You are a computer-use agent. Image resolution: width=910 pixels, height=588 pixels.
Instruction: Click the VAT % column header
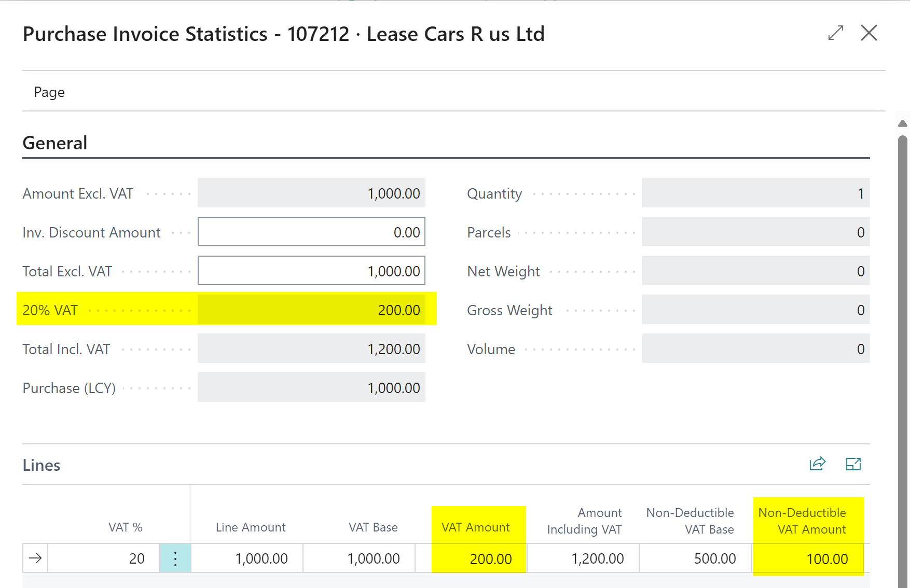pos(125,527)
